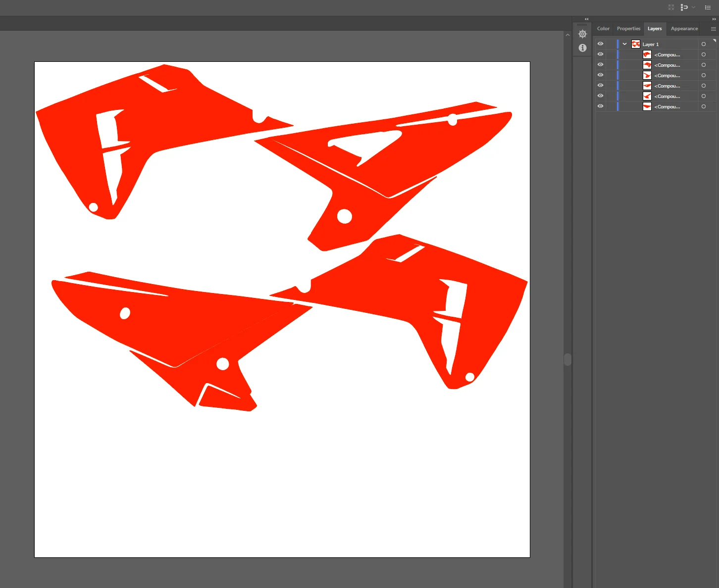
Task: Click the Arrange Documents icon
Action: tap(671, 7)
